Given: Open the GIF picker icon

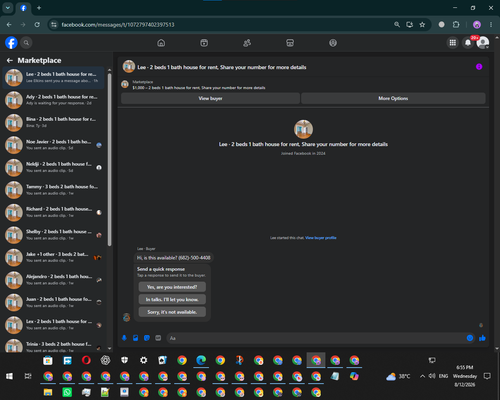Looking at the screenshot, I should [158, 338].
